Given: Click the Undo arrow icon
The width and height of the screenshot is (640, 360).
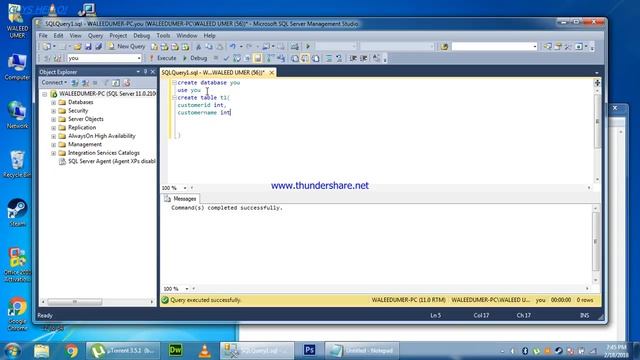Looking at the screenshot, I should coord(233,47).
